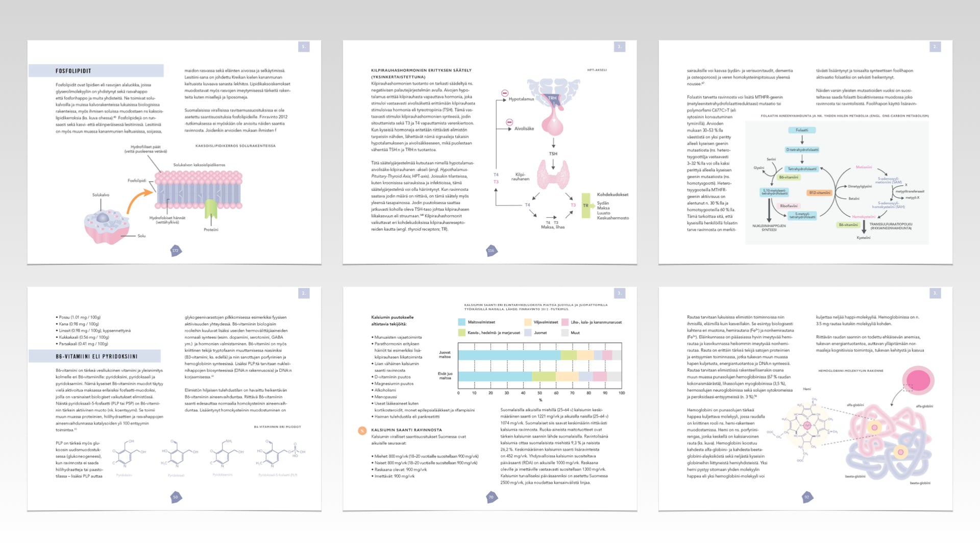This screenshot has height=551, width=980.
Task: Click the Metioniini label in the diagram
Action: (864, 167)
